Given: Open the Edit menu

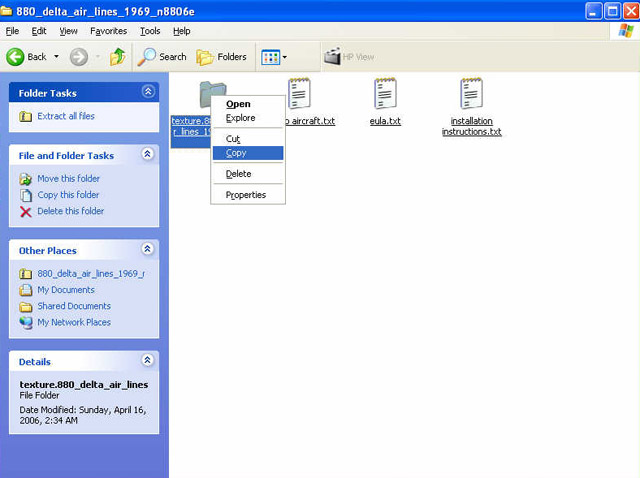Looking at the screenshot, I should pos(39,31).
